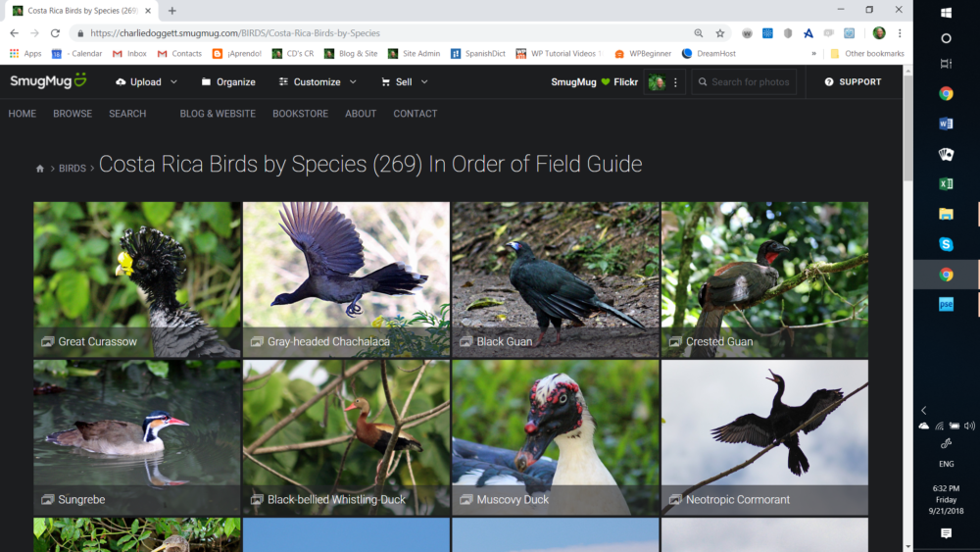Screen dimensions: 980x552
Task: Expand hidden bookmarks chevron
Action: point(813,54)
